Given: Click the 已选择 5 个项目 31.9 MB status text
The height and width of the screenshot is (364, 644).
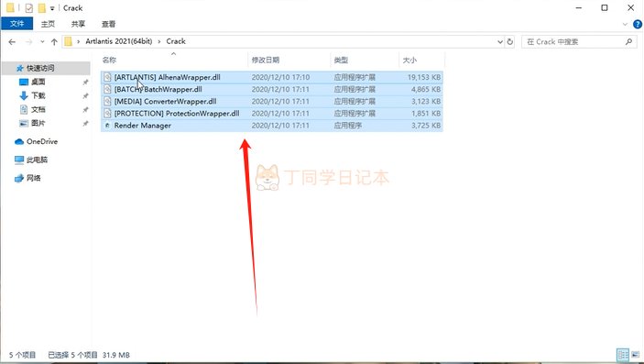Looking at the screenshot, I should point(89,355).
